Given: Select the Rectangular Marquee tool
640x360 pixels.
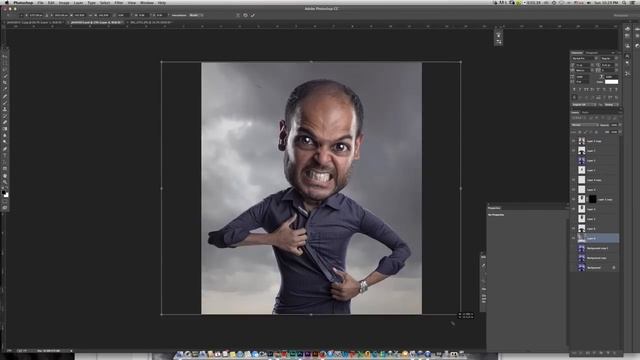Looking at the screenshot, I should pos(5,63).
